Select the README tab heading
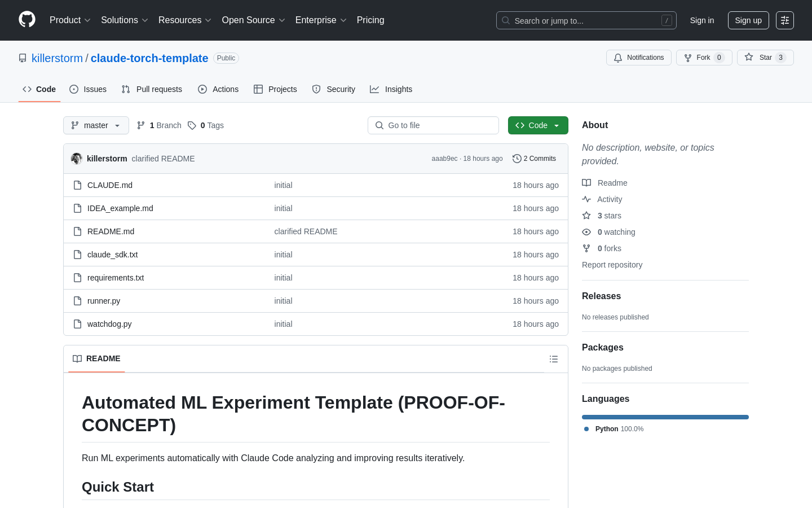Viewport: 812px width, 508px height. (96, 359)
